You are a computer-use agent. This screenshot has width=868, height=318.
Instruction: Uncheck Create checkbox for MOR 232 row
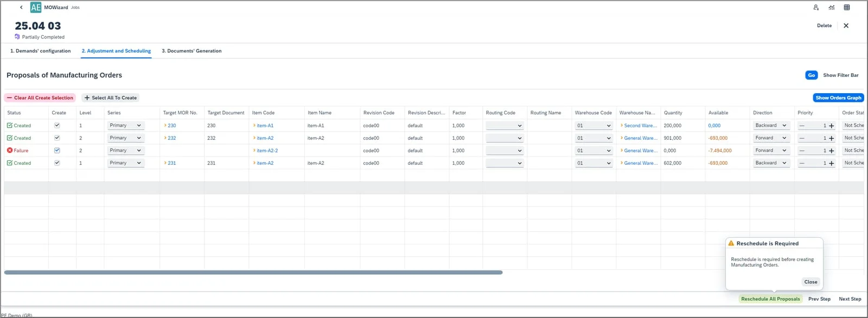(57, 138)
